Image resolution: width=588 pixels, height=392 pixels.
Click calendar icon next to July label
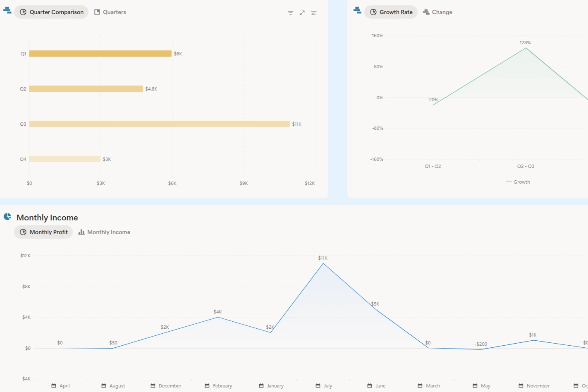318,386
